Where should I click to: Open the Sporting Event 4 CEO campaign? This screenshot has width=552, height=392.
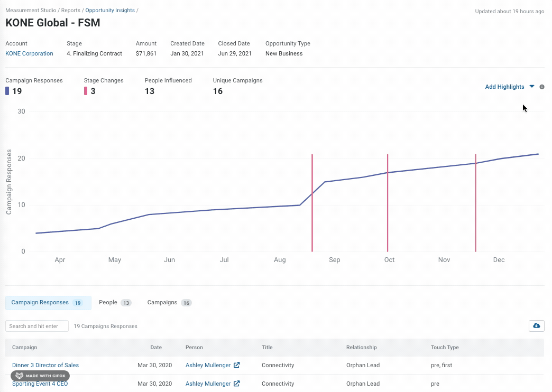point(40,384)
